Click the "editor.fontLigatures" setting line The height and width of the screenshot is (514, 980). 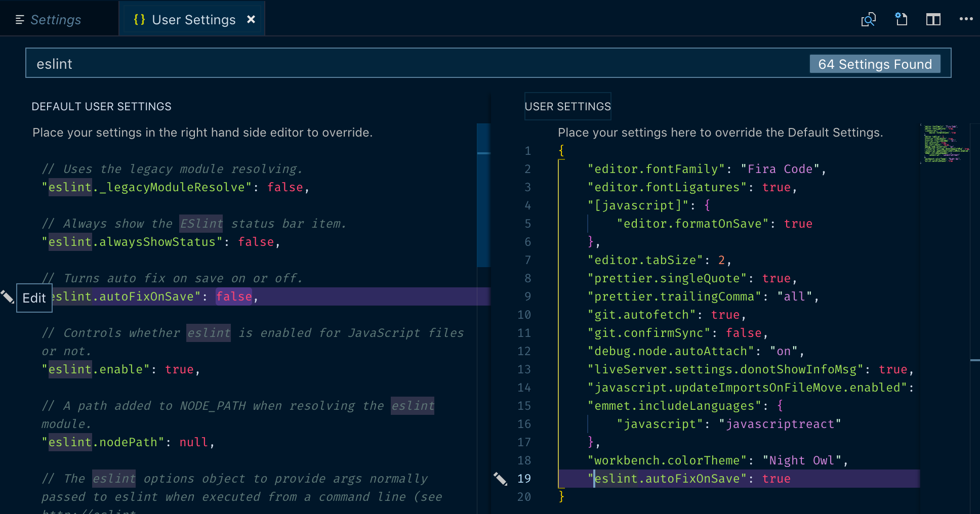(692, 187)
